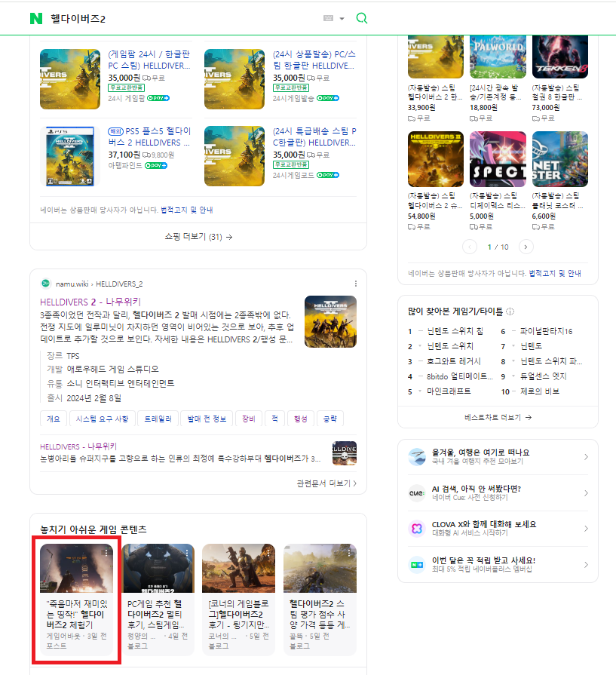Open the virtual keyboard icon in search bar
This screenshot has width=616, height=675.
(x=329, y=18)
